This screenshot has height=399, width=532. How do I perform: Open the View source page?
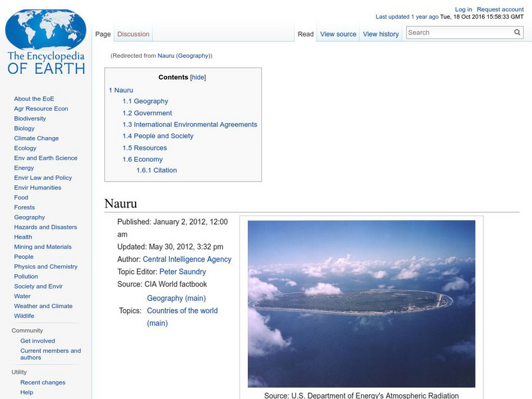click(x=338, y=33)
